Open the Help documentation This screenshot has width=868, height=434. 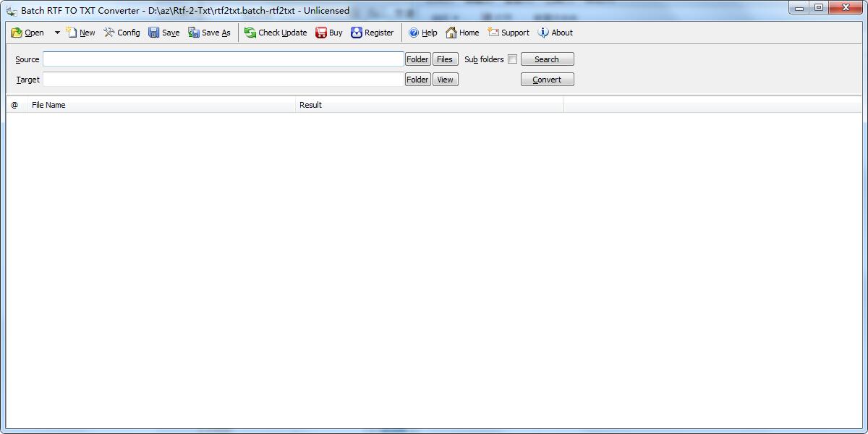(x=422, y=33)
